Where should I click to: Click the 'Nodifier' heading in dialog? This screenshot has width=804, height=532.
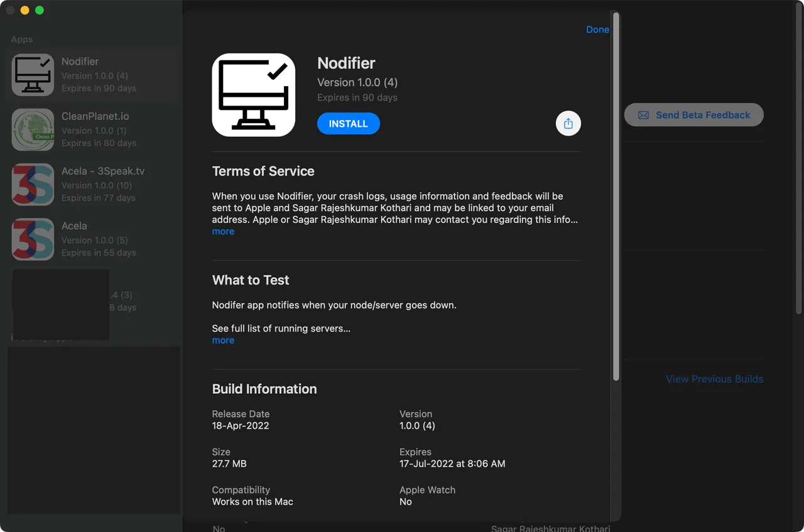tap(346, 63)
